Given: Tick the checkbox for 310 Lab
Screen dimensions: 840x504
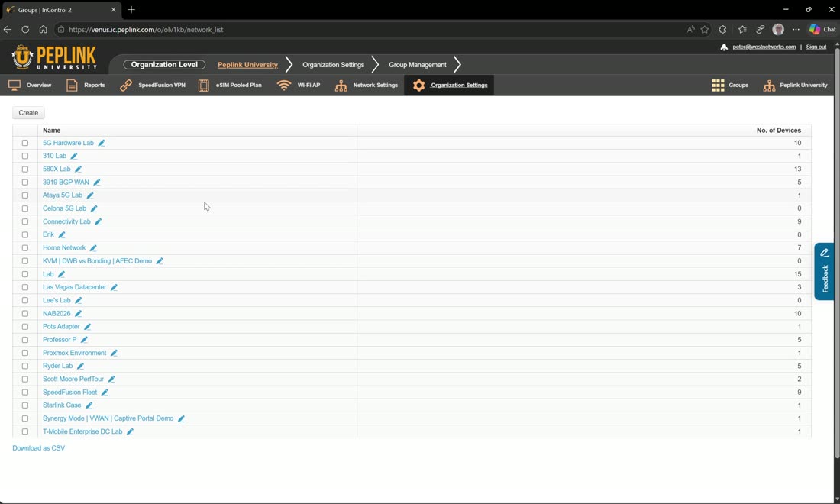Looking at the screenshot, I should pos(25,157).
